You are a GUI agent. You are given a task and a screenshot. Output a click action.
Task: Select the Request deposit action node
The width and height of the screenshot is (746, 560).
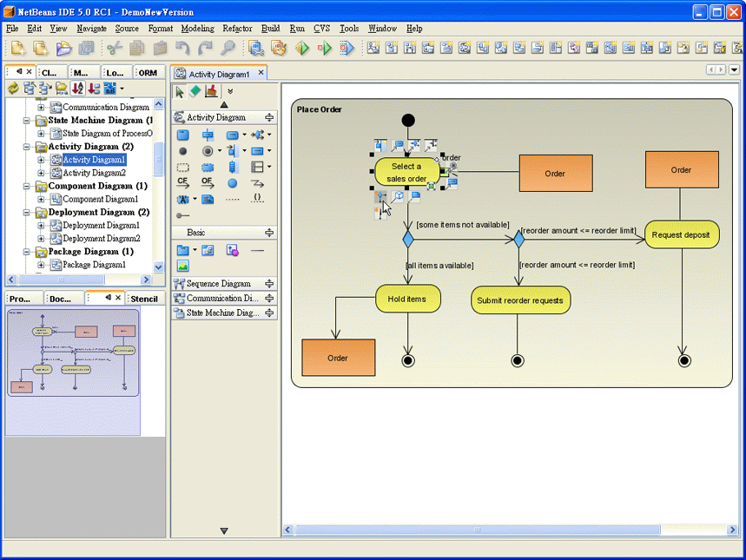tap(682, 234)
